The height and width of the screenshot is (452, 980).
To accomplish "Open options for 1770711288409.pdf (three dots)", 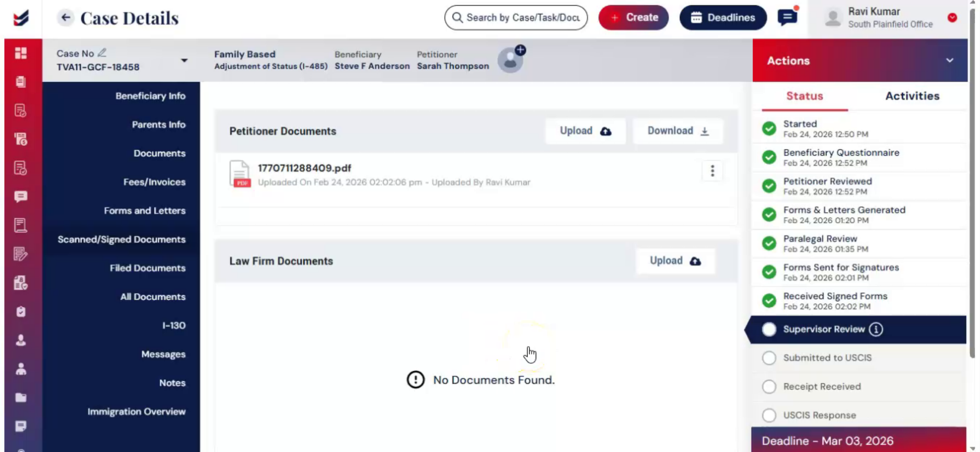I will [712, 171].
